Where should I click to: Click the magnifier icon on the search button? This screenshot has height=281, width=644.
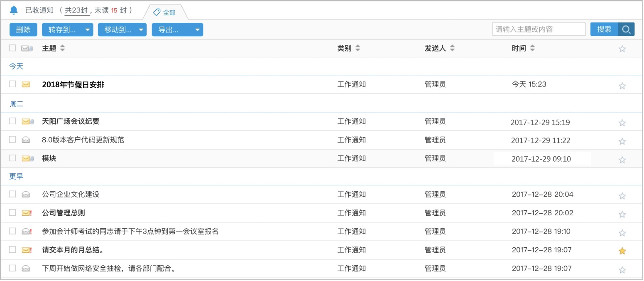627,29
